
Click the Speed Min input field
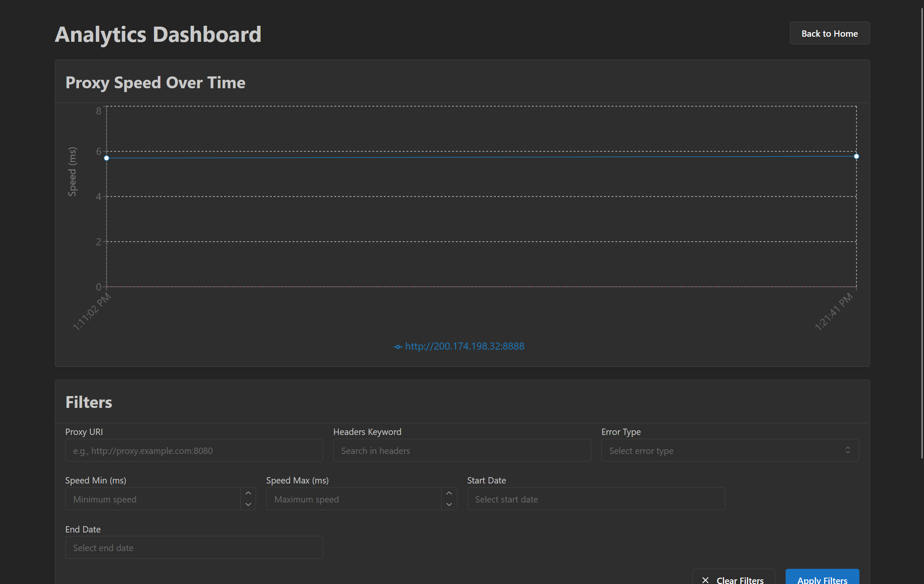coord(153,499)
